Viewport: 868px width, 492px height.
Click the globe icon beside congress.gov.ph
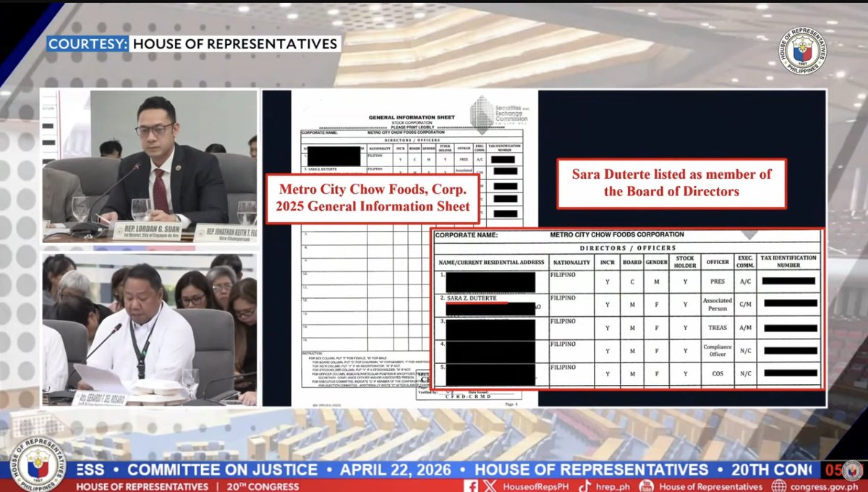coord(780,486)
